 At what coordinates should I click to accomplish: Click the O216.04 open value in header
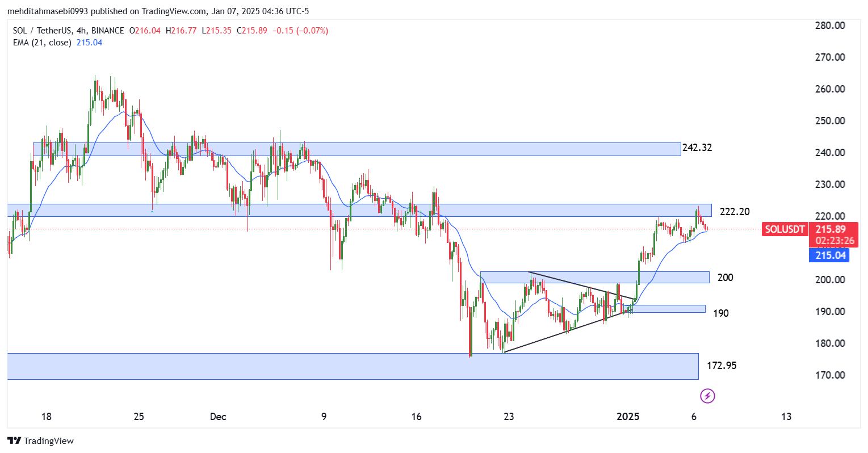(145, 31)
